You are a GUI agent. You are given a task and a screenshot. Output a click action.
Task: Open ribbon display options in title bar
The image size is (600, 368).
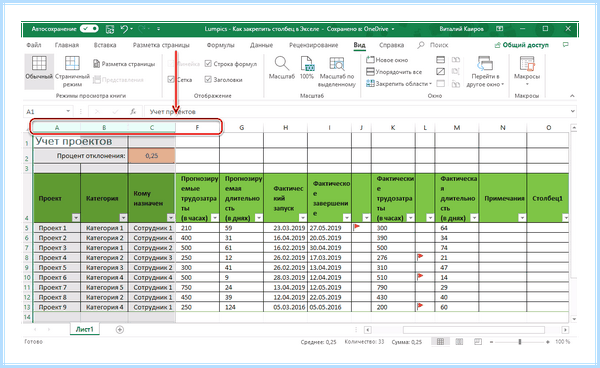499,29
